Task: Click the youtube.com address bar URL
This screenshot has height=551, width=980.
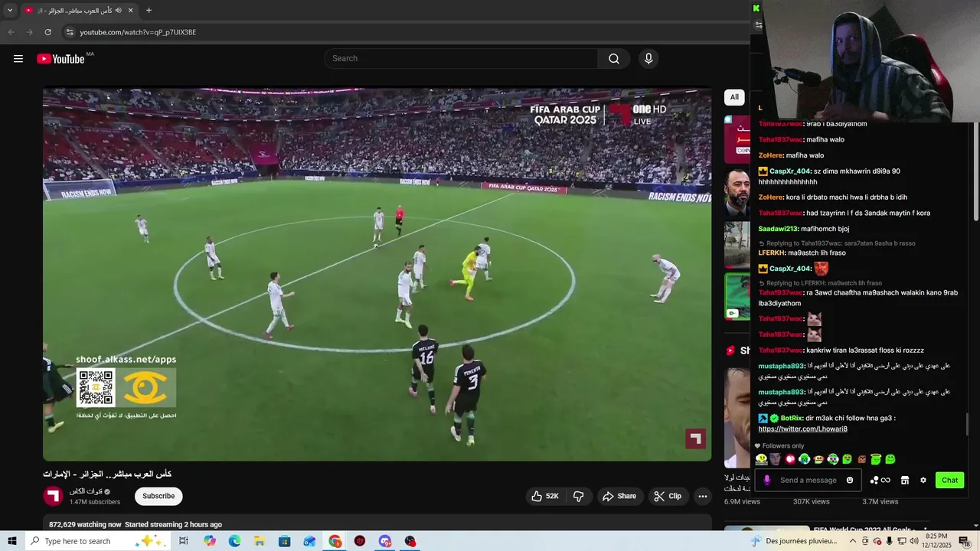Action: tap(138, 32)
